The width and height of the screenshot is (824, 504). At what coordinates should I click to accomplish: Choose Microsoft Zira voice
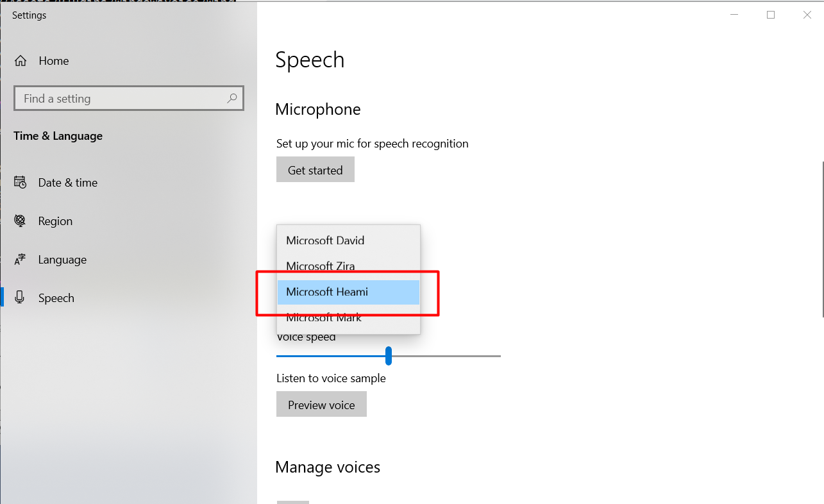(348, 266)
